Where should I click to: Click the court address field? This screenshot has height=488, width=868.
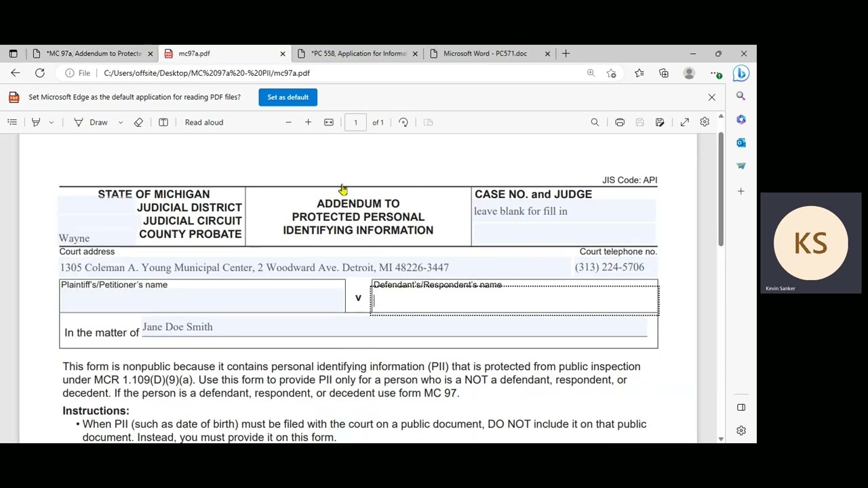(315, 268)
